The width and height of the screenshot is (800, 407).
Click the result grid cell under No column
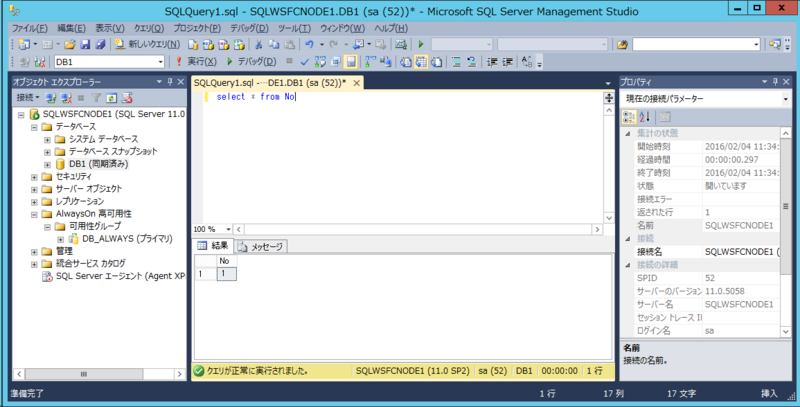[226, 273]
